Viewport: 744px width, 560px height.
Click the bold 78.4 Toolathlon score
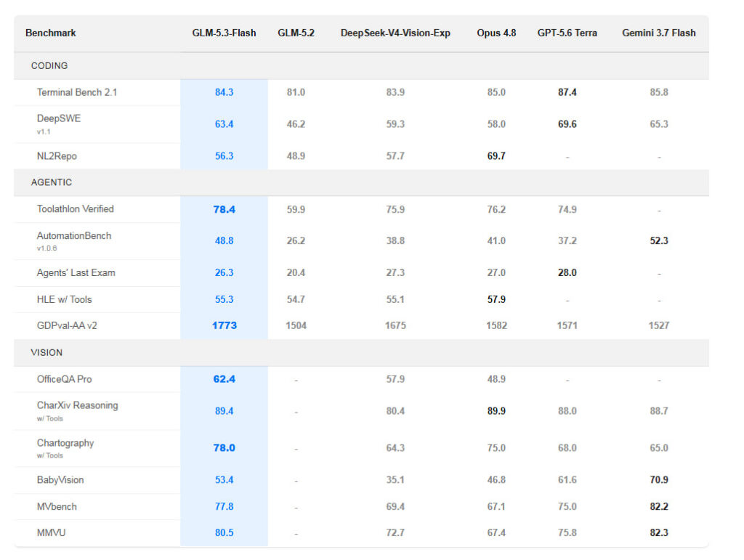click(224, 210)
